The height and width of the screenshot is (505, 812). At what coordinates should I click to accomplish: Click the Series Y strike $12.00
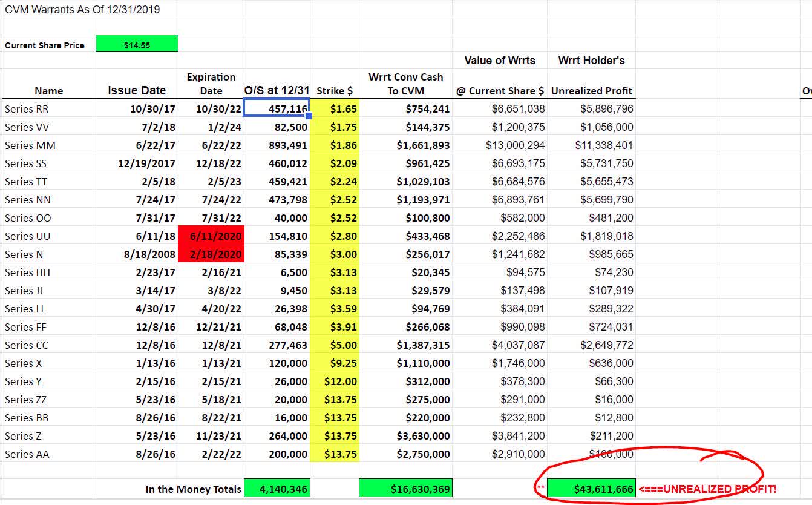click(335, 381)
